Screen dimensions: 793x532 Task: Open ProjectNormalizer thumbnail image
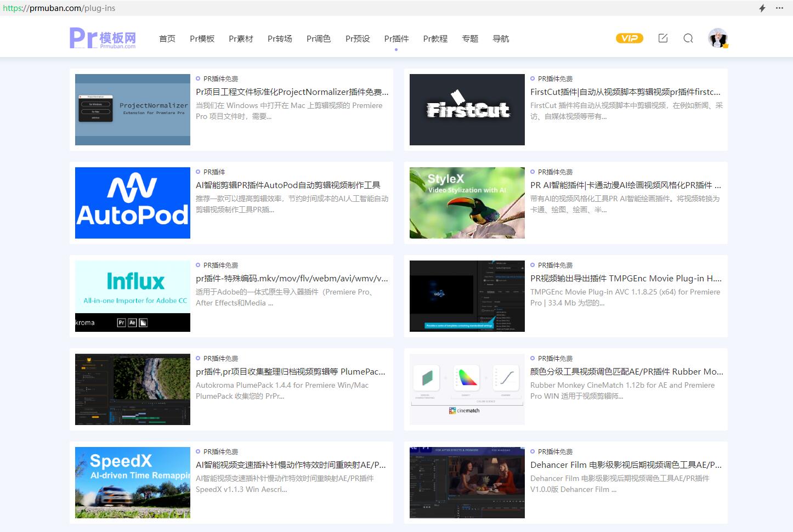coord(133,110)
